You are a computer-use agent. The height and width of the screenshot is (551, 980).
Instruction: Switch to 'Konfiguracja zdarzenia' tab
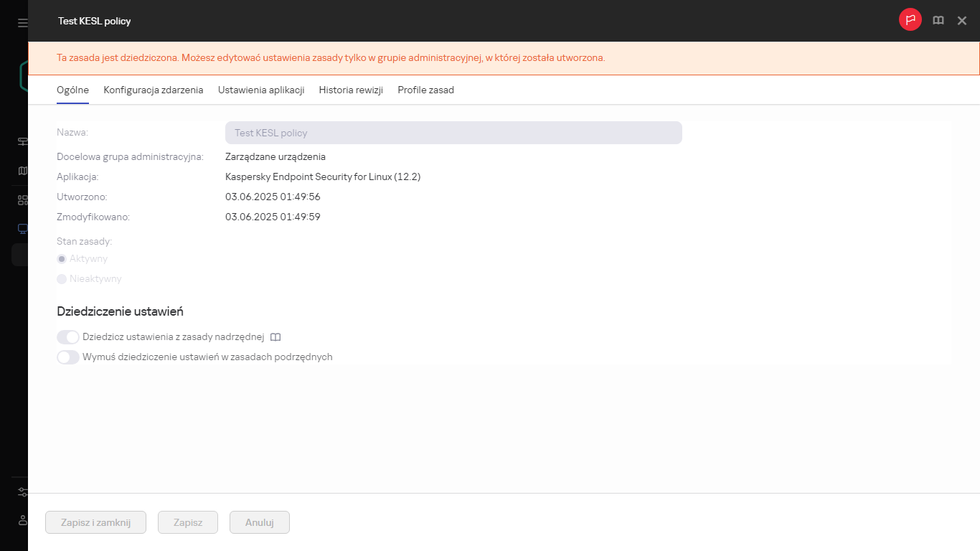pyautogui.click(x=153, y=90)
